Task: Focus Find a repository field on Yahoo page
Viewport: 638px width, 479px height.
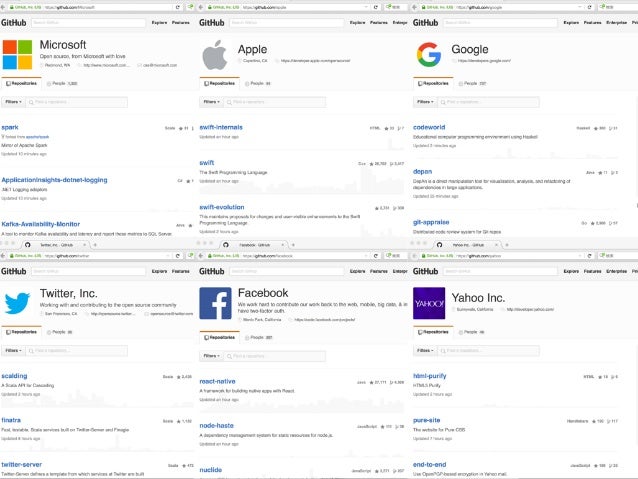Action: (489, 350)
